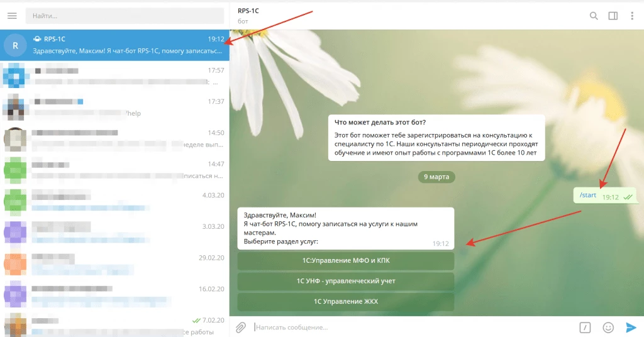Open the hamburger main menu
Screen dimensions: 644x337
pyautogui.click(x=13, y=16)
